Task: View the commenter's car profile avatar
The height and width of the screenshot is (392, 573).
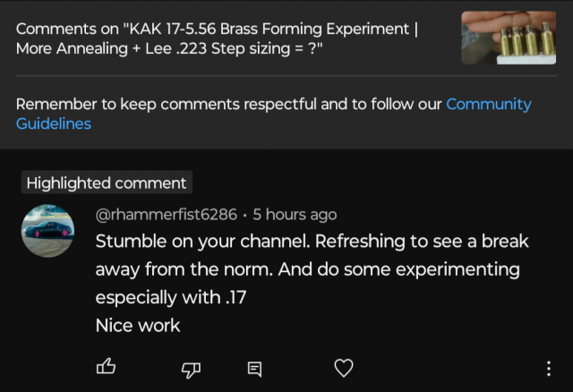Action: click(x=47, y=230)
